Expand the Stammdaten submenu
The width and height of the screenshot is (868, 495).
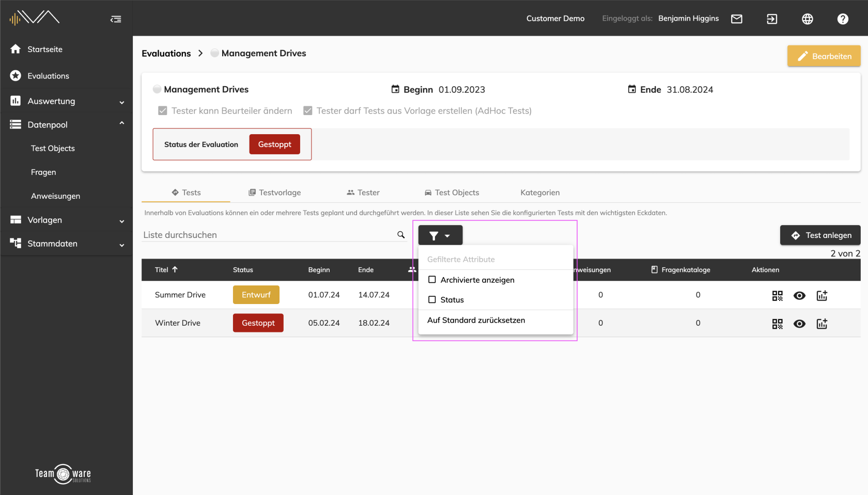pyautogui.click(x=122, y=245)
